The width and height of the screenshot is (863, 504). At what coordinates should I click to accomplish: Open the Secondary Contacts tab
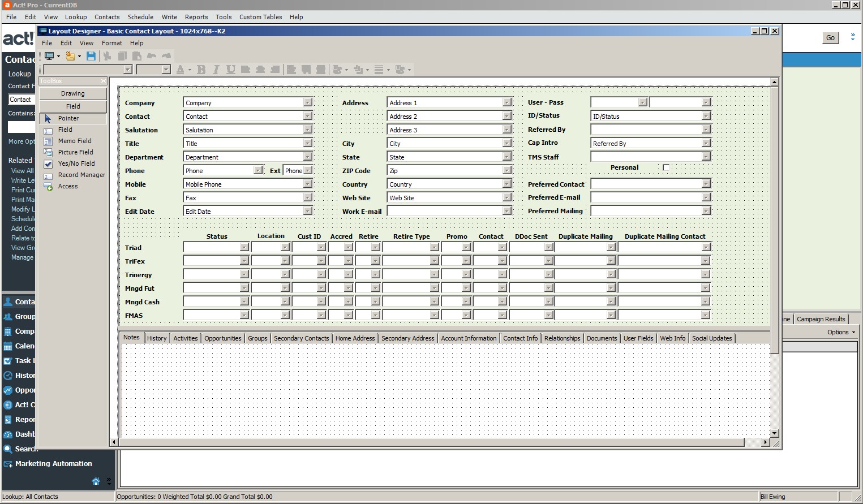coord(301,338)
